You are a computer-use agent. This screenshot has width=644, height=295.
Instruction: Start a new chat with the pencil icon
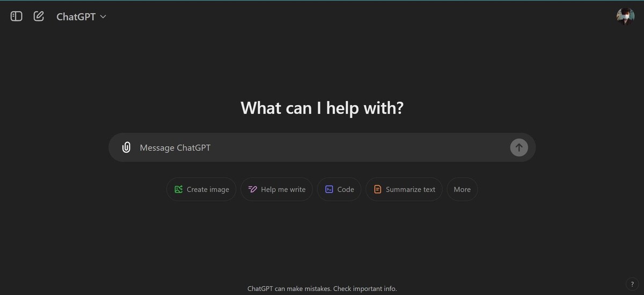39,16
